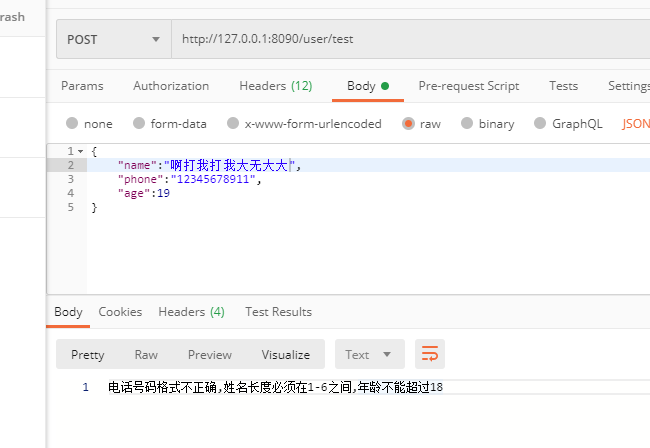Switch to the Params tab
Viewport: 650px width, 448px height.
(82, 86)
